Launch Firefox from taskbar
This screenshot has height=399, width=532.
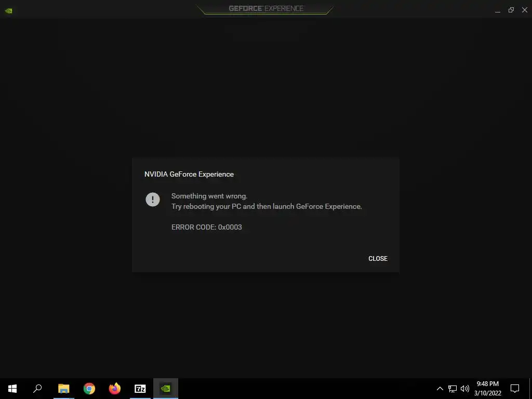115,389
